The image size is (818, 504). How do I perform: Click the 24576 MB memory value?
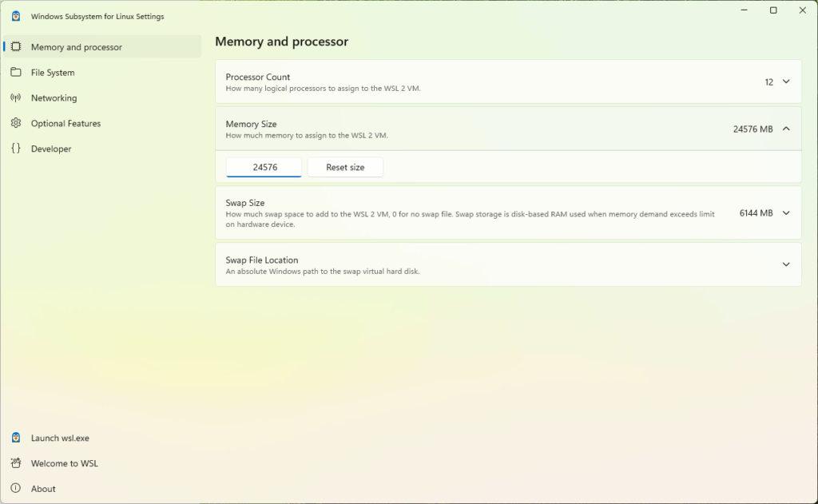pyautogui.click(x=752, y=129)
